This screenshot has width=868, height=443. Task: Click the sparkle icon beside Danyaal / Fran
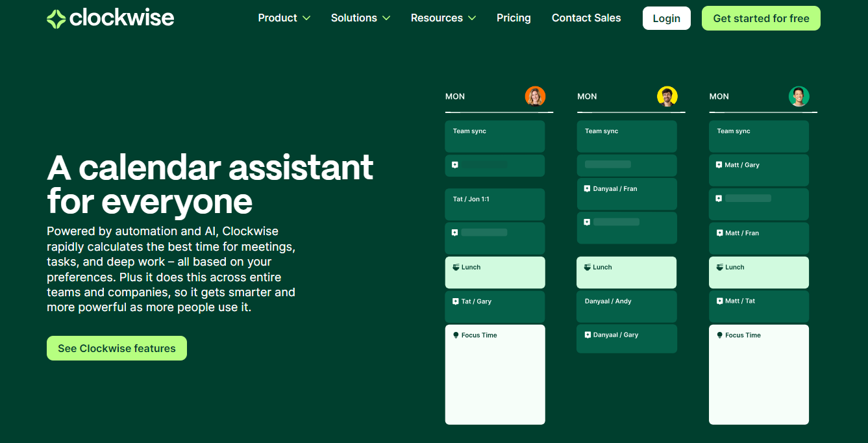pos(587,189)
